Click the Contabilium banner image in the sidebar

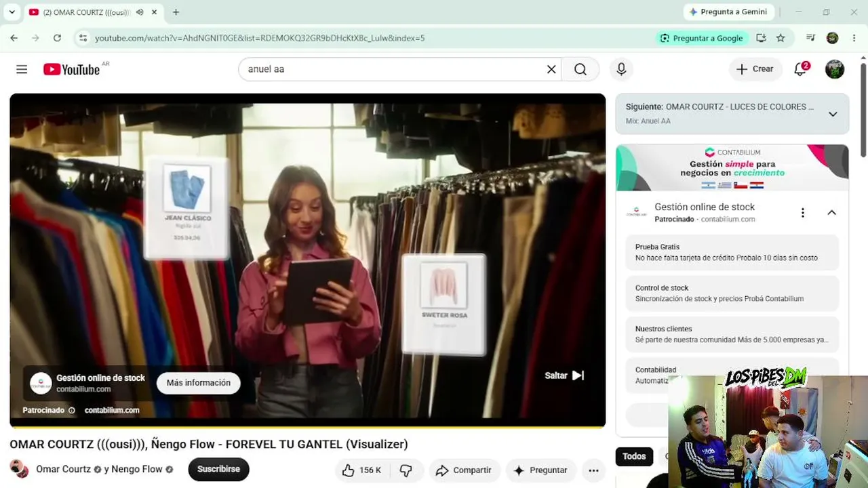pos(732,168)
